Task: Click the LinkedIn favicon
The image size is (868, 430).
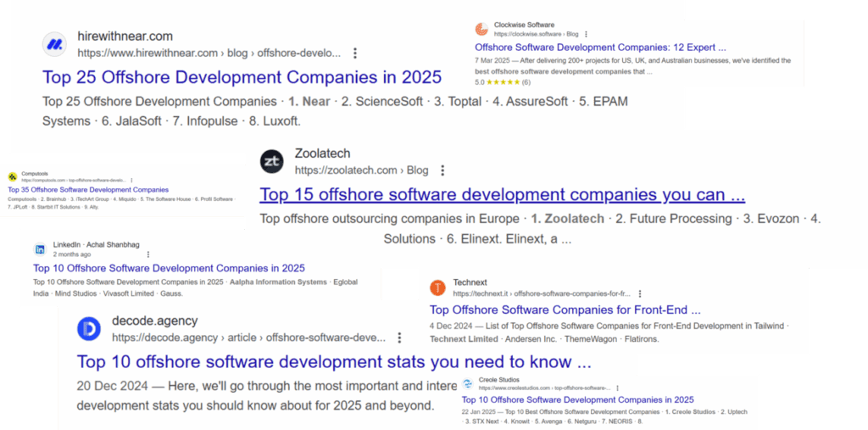Action: [x=40, y=249]
